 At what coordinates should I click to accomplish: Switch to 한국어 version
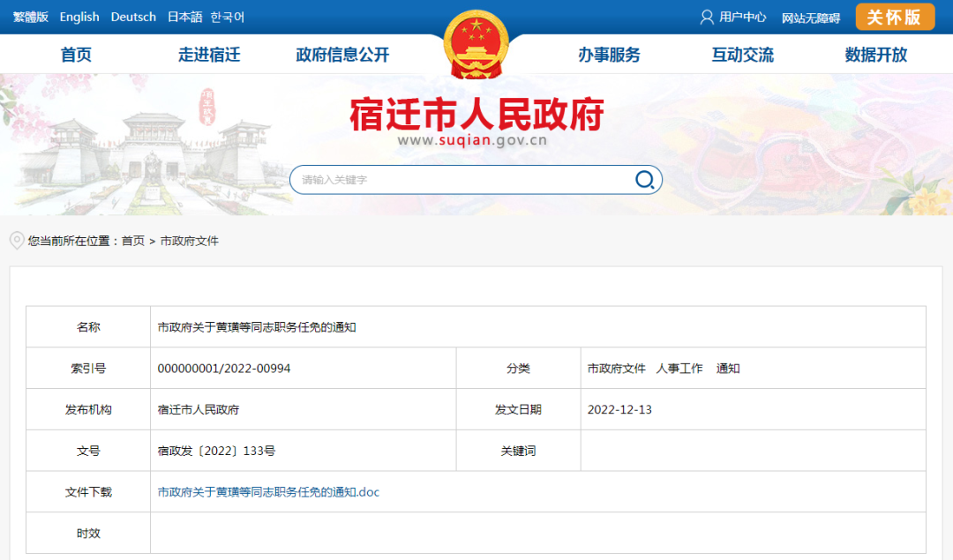(227, 17)
